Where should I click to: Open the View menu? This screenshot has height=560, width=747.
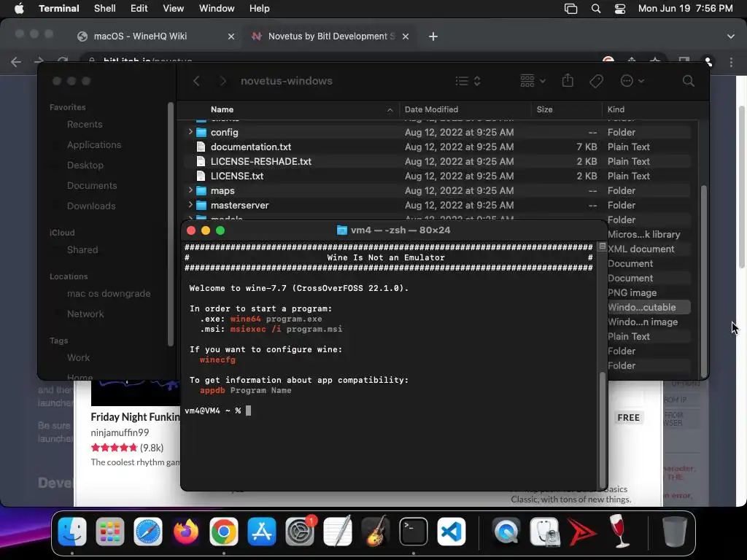click(174, 8)
